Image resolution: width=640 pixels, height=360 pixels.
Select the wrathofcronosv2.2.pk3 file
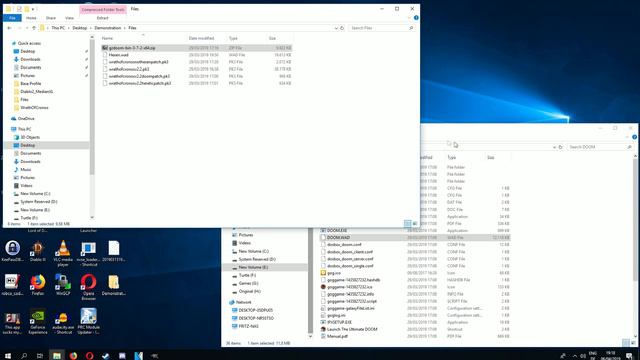point(129,69)
